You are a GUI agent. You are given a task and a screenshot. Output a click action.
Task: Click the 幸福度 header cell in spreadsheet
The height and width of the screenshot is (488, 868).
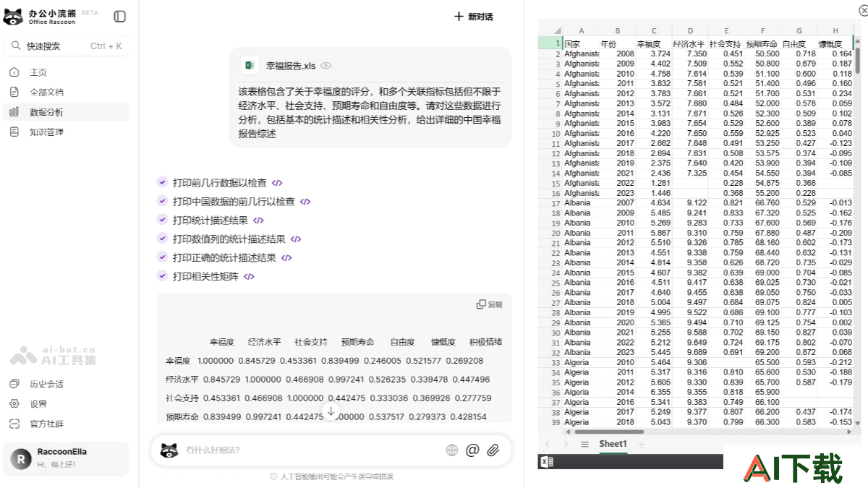[x=654, y=44]
